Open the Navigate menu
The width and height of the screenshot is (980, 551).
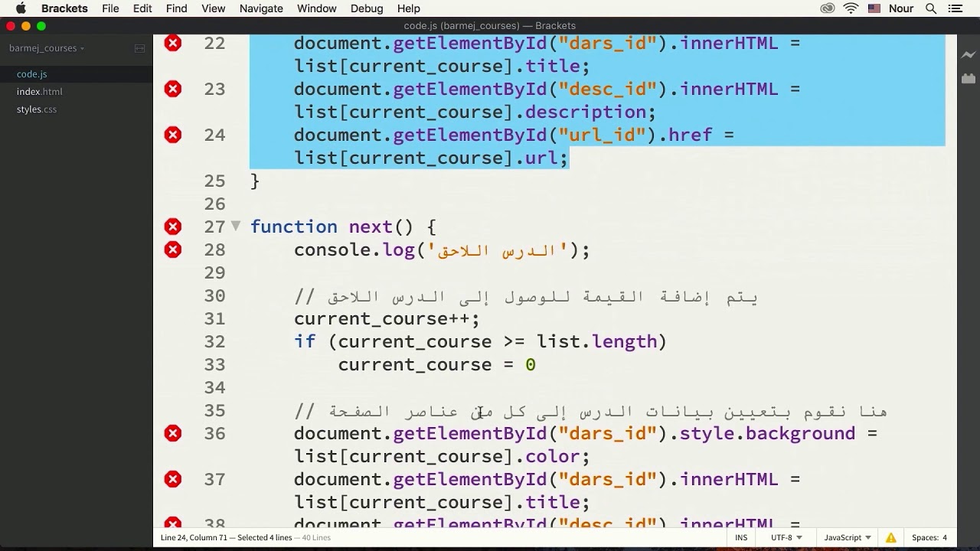(261, 8)
